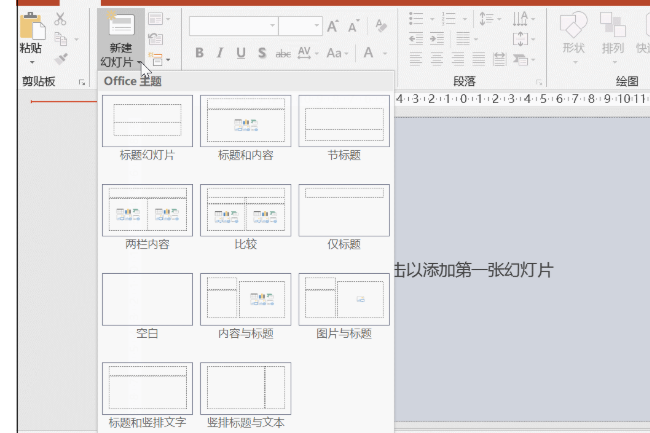650x433 pixels.
Task: Open Character Spacing AV dropdown
Action: pos(308,53)
